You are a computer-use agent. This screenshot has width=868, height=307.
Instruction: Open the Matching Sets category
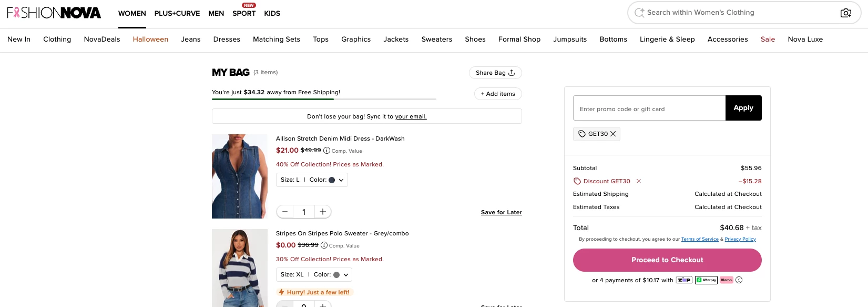tap(277, 39)
